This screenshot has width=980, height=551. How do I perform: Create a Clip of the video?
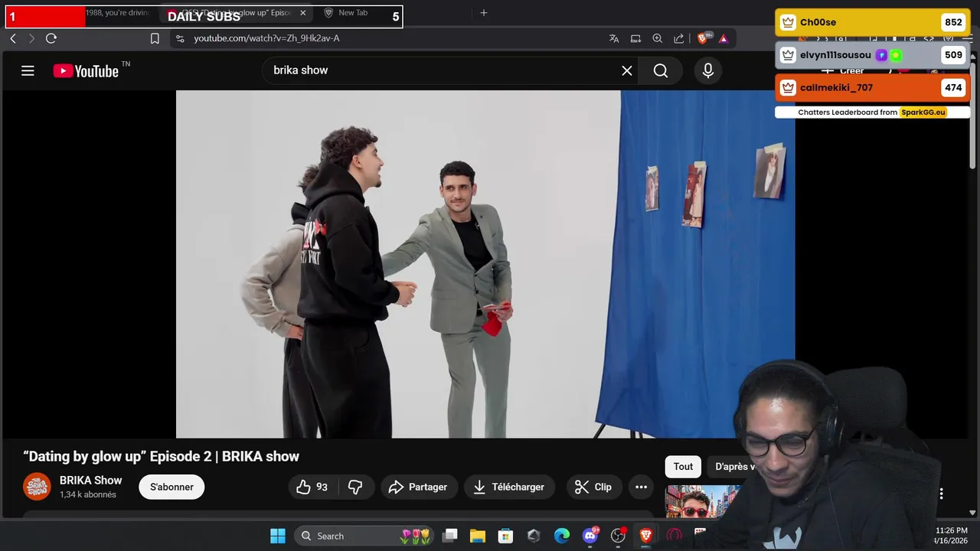coord(593,487)
